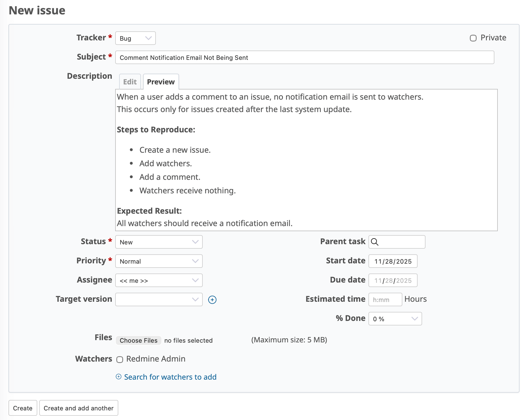This screenshot has width=528, height=420.
Task: Open the Priority dropdown set to Normal
Action: coord(159,261)
